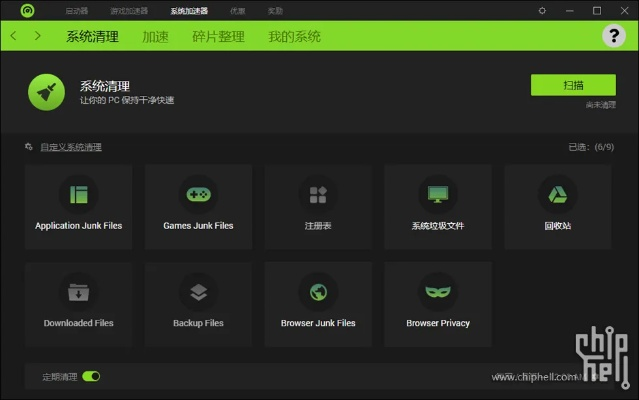Select the Browser Junk Files globe icon
The width and height of the screenshot is (639, 400).
318,292
